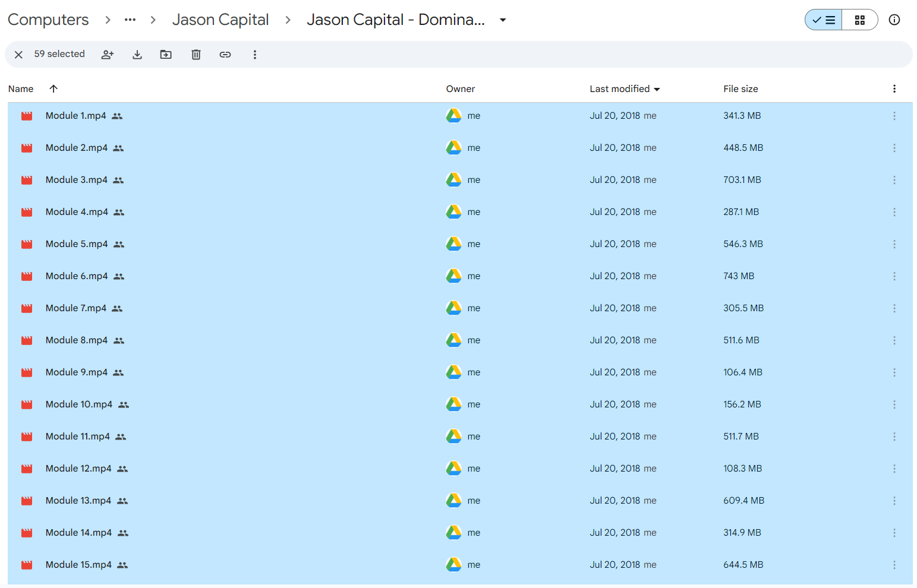Select the Module 4.mp4 file name
The image size is (917, 588).
(77, 212)
